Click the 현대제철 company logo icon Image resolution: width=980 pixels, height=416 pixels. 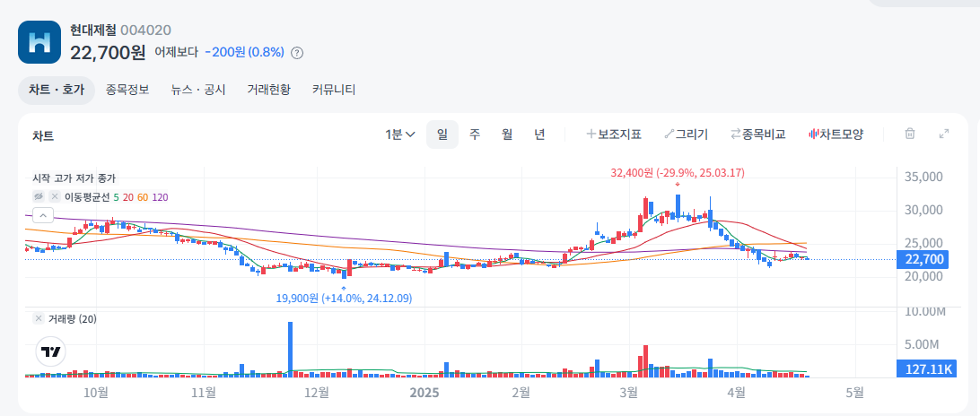39,42
